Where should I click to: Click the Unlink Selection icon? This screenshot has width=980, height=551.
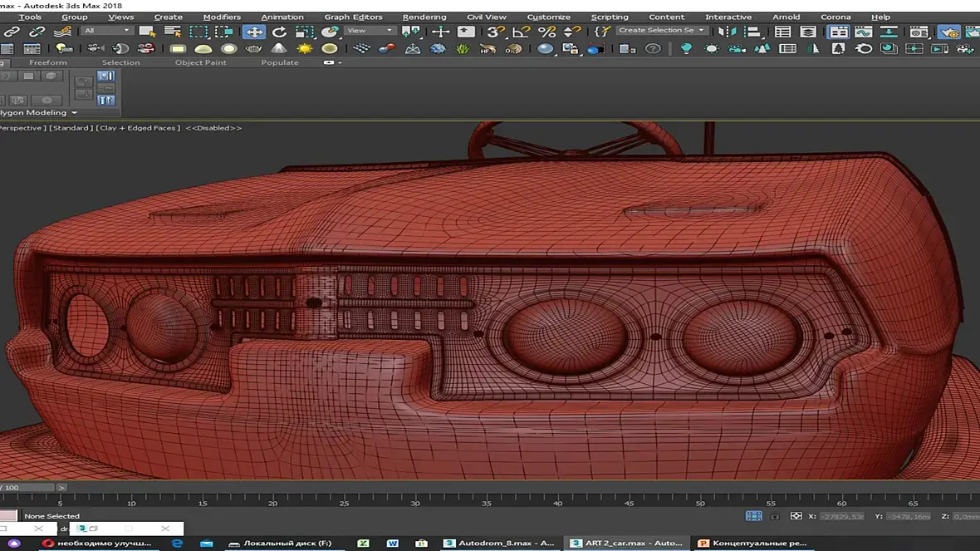point(37,32)
